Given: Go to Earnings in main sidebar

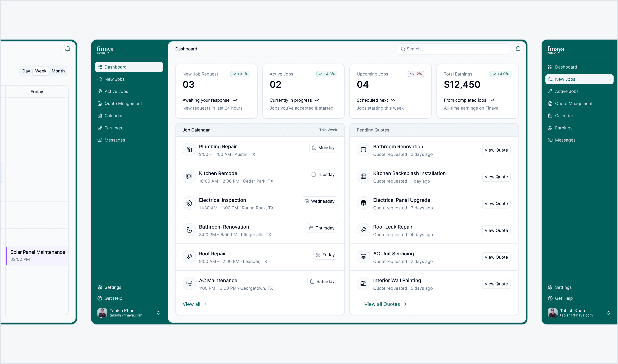Looking at the screenshot, I should pos(113,128).
